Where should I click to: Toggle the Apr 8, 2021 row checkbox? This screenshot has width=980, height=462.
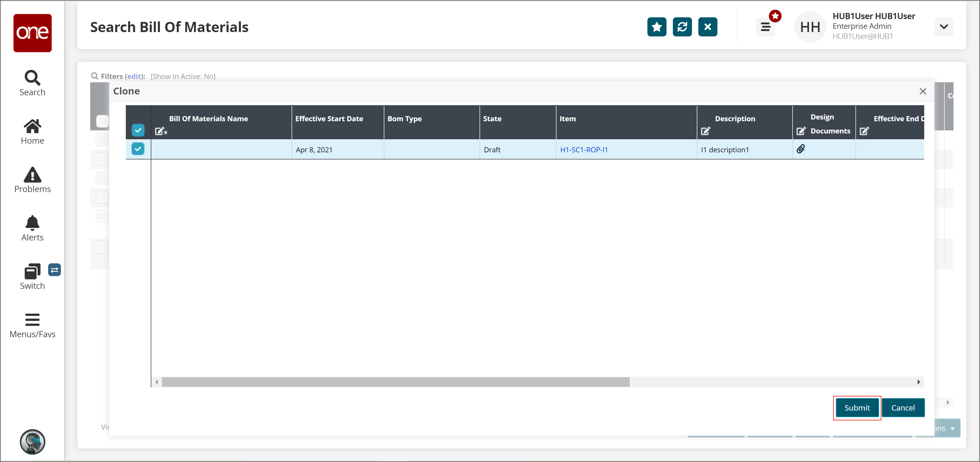click(138, 149)
